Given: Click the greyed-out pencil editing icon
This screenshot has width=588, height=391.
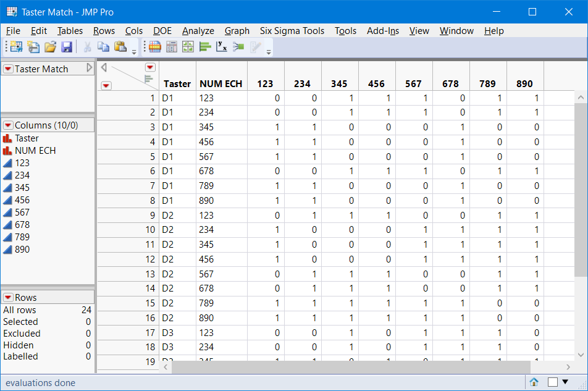Looking at the screenshot, I should pyautogui.click(x=255, y=47).
